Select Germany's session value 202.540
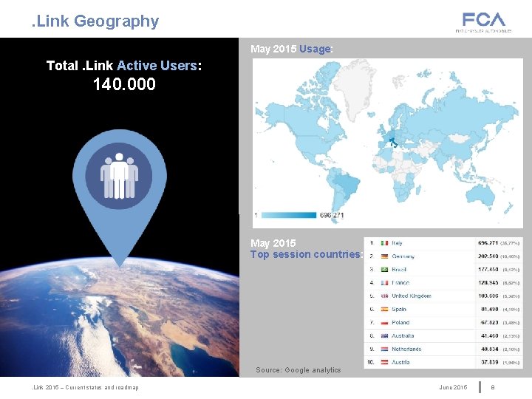This screenshot has width=532, height=399. click(x=488, y=256)
